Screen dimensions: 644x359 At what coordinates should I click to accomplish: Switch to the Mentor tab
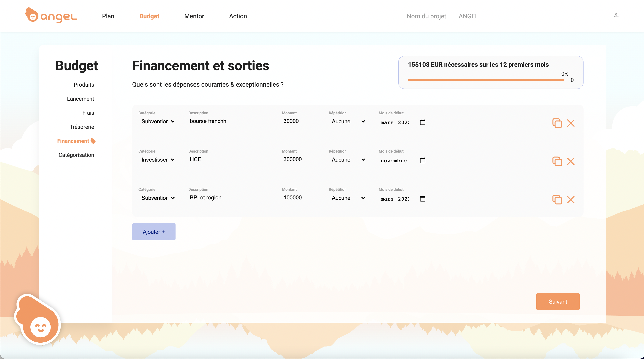[x=194, y=16]
